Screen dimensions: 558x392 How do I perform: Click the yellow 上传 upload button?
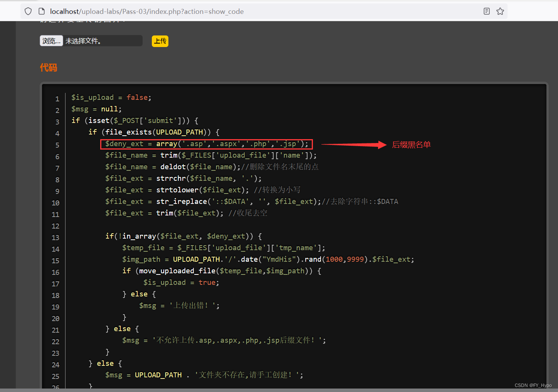(160, 41)
